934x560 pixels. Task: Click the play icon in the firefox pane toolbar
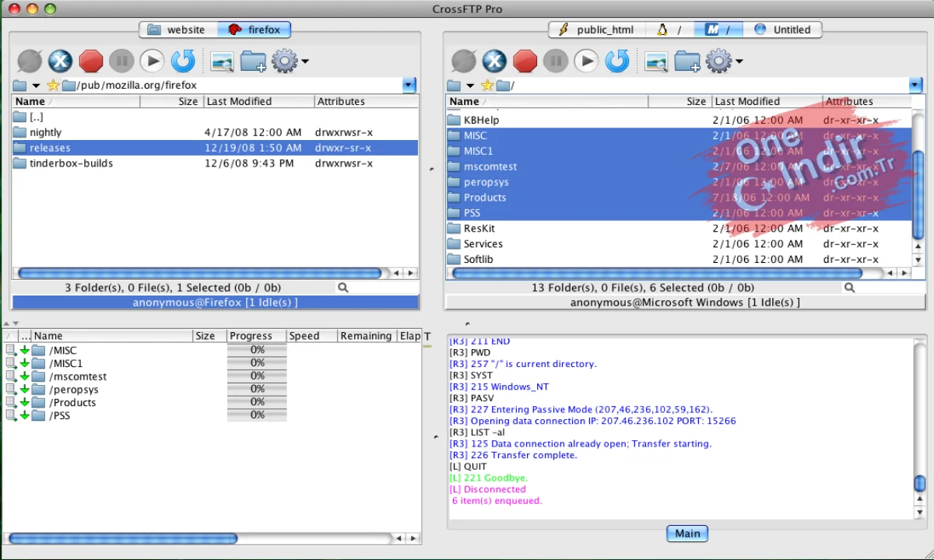(152, 61)
